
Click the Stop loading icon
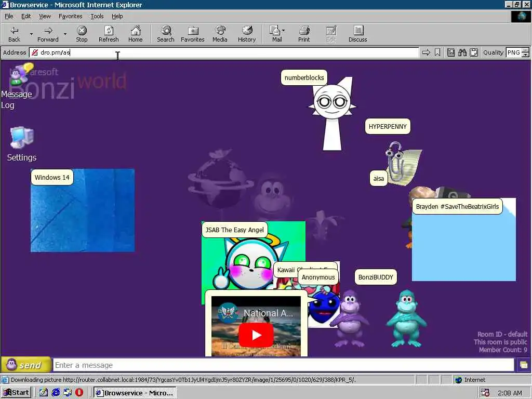coord(82,34)
